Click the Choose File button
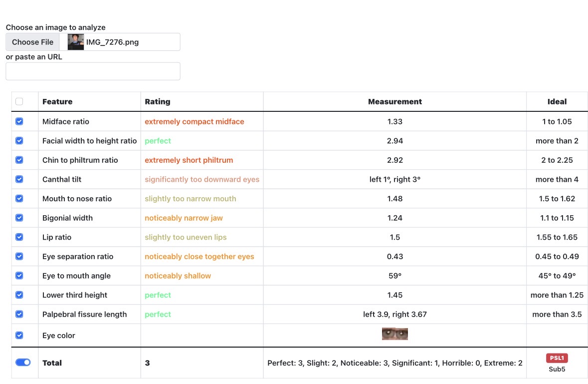 pyautogui.click(x=33, y=42)
